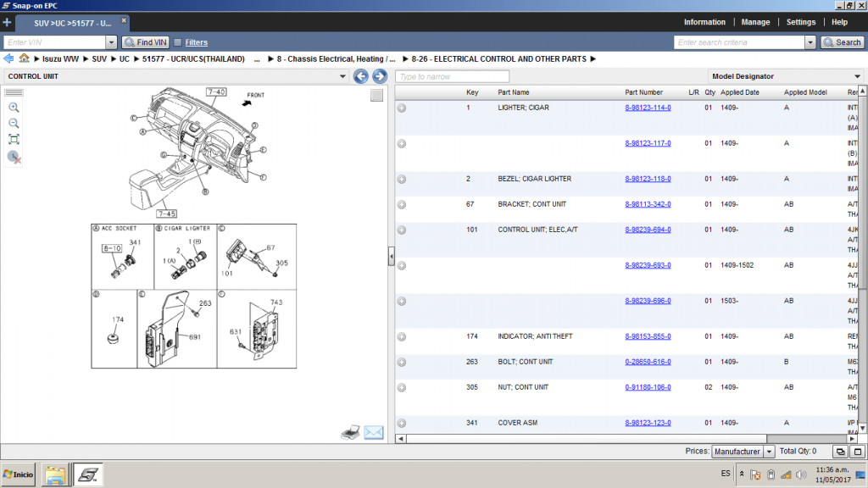Add COVER ASM row
The height and width of the screenshot is (488, 868).
(402, 424)
